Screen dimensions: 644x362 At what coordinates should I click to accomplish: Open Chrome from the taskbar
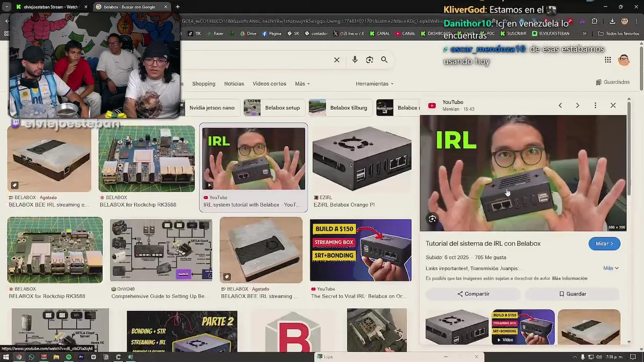(x=19, y=357)
